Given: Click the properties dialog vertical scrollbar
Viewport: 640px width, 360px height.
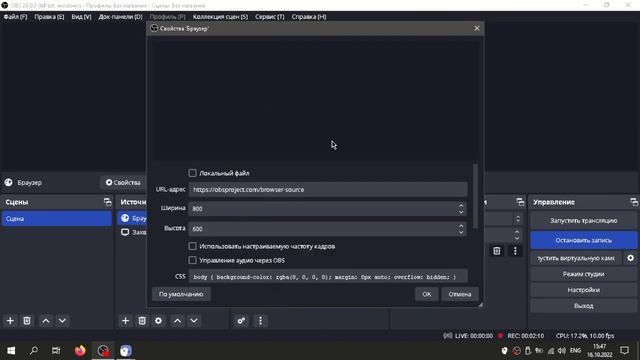Looking at the screenshot, I should tap(475, 196).
